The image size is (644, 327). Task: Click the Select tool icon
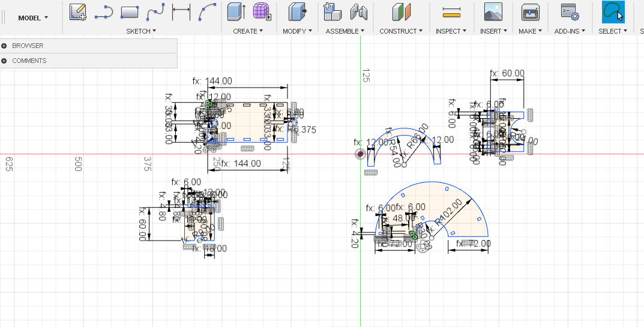click(x=613, y=12)
